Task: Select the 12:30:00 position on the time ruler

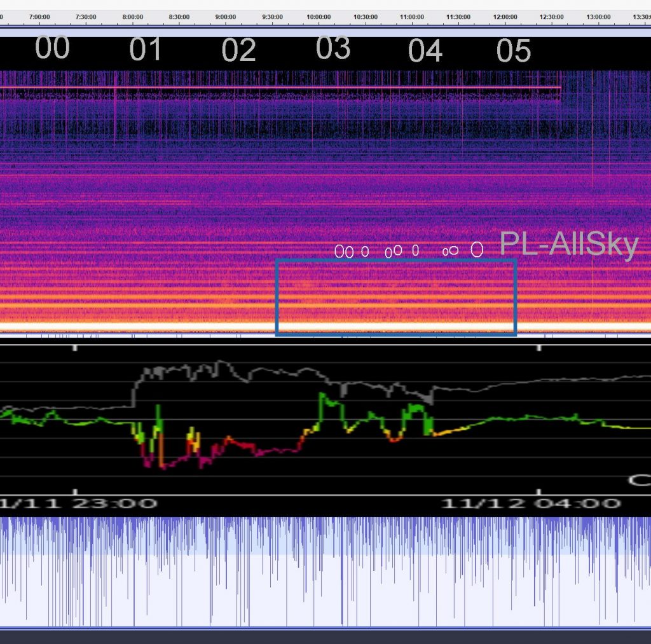Action: 551,17
